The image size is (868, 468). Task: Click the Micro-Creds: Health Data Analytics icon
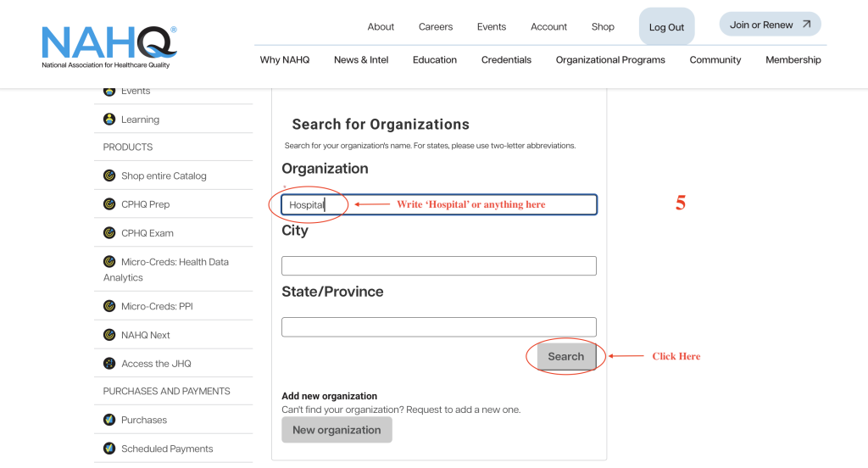point(109,261)
